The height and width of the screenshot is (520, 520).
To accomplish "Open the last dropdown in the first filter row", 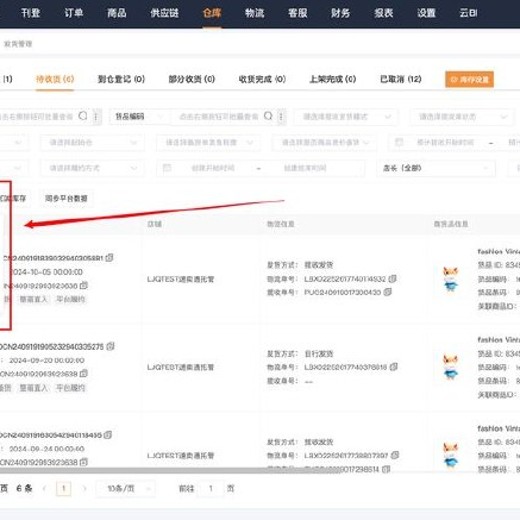I will 462,117.
